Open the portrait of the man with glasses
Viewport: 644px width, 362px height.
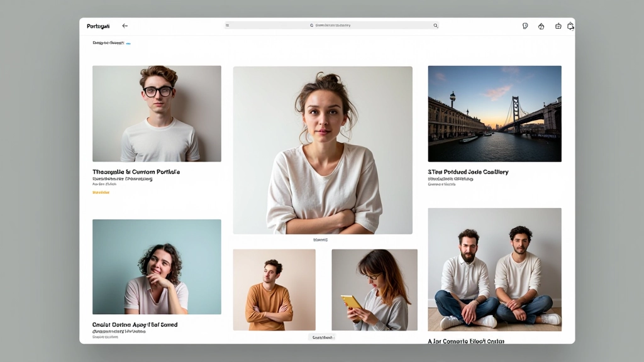click(x=156, y=114)
